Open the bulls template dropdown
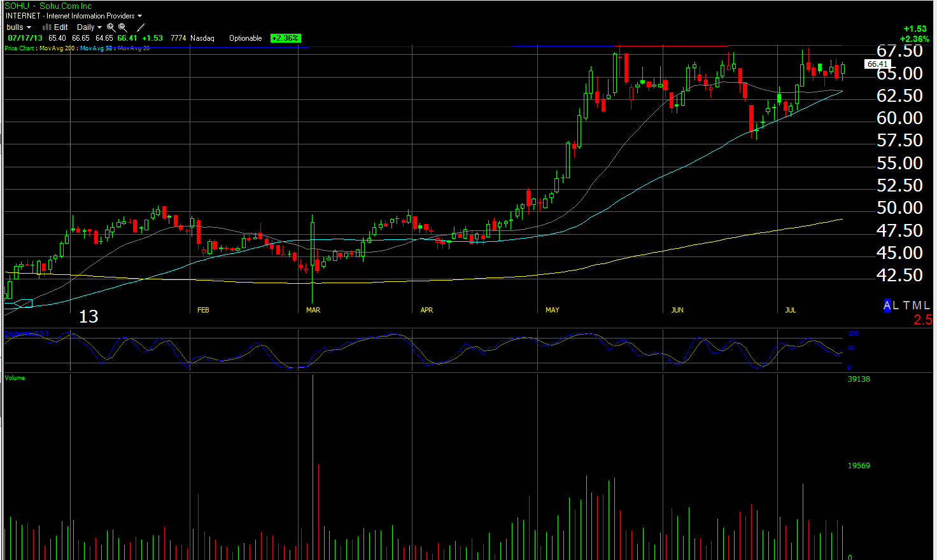This screenshot has height=560, width=937. click(x=18, y=27)
